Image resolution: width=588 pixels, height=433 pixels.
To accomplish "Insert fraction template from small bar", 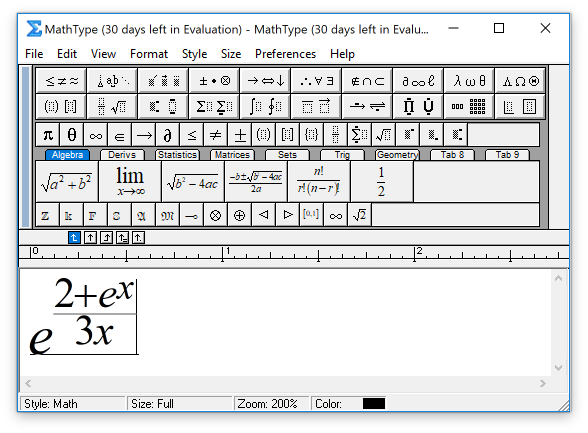I will [336, 135].
